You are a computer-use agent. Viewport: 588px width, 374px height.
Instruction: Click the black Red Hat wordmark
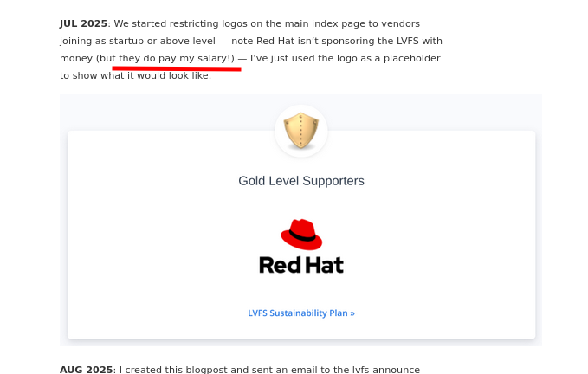click(301, 265)
